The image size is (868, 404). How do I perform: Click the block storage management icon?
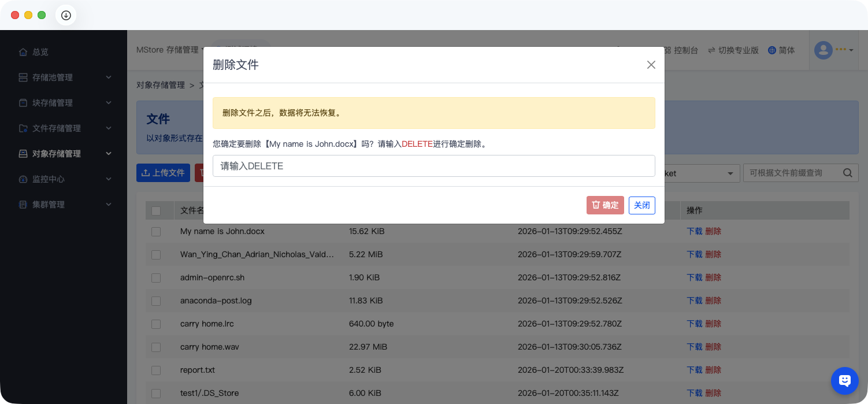coord(23,103)
